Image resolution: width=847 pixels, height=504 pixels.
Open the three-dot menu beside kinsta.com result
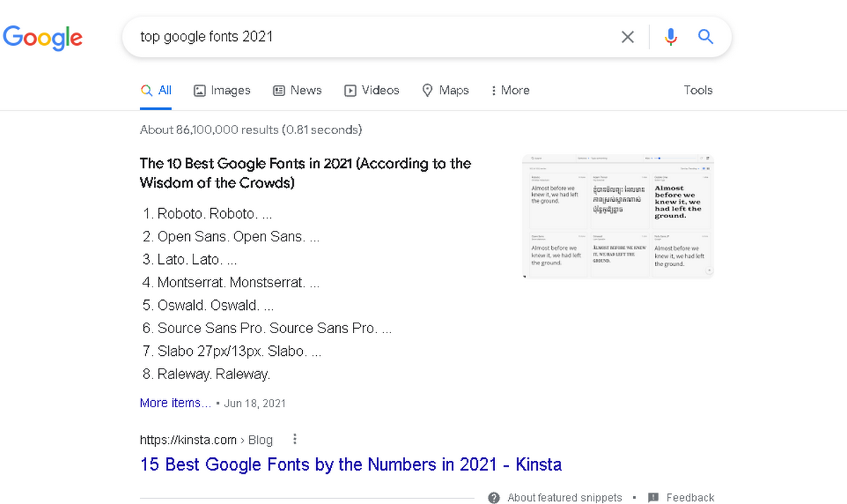[295, 440]
